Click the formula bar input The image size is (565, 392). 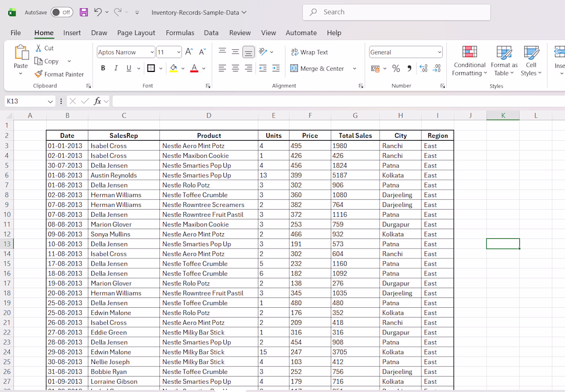pos(338,101)
